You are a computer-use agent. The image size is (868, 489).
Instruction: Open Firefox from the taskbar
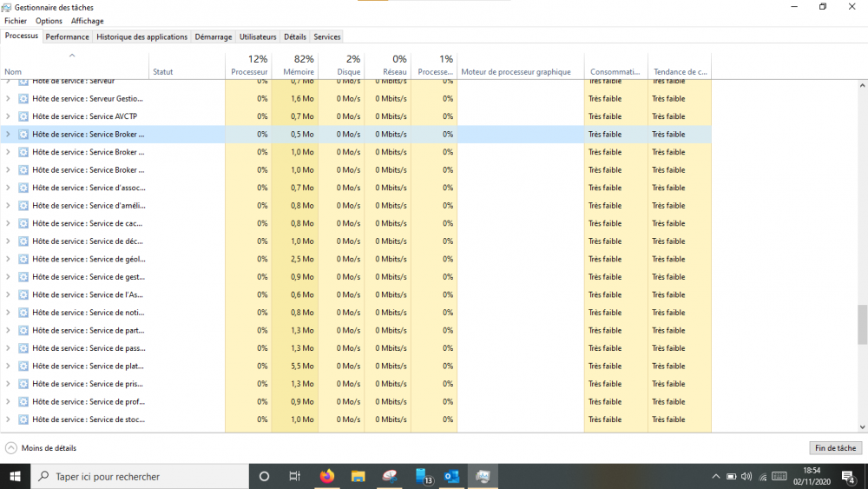[327, 476]
